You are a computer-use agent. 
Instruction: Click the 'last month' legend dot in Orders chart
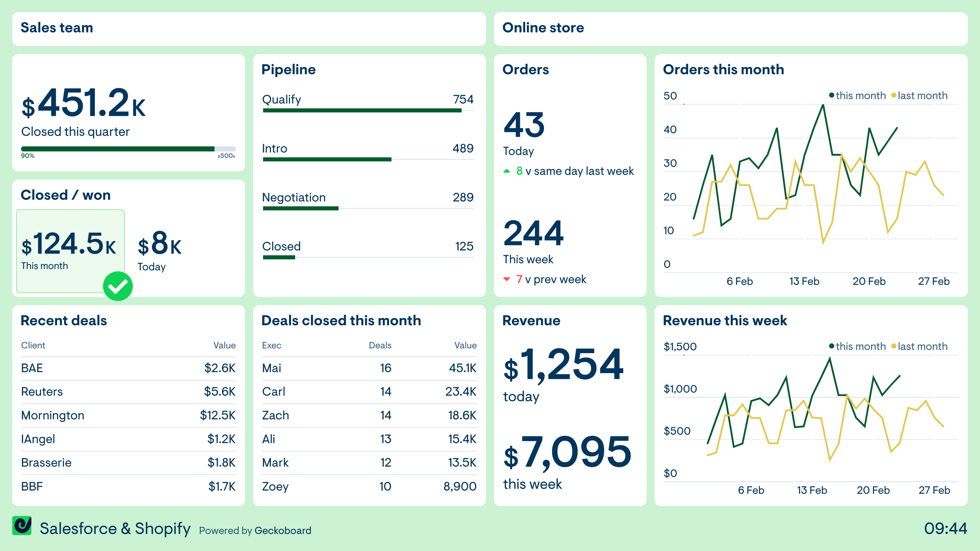tap(894, 95)
